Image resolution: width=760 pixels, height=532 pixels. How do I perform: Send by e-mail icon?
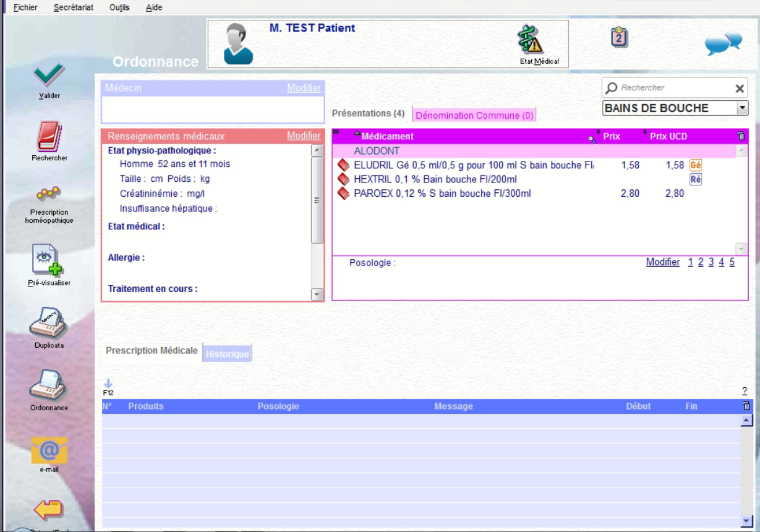click(49, 450)
